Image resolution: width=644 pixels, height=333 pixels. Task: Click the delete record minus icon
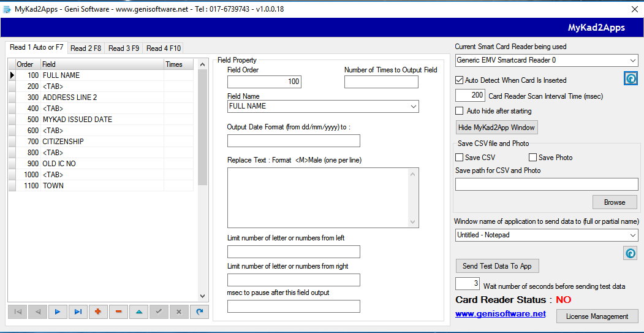pos(118,312)
